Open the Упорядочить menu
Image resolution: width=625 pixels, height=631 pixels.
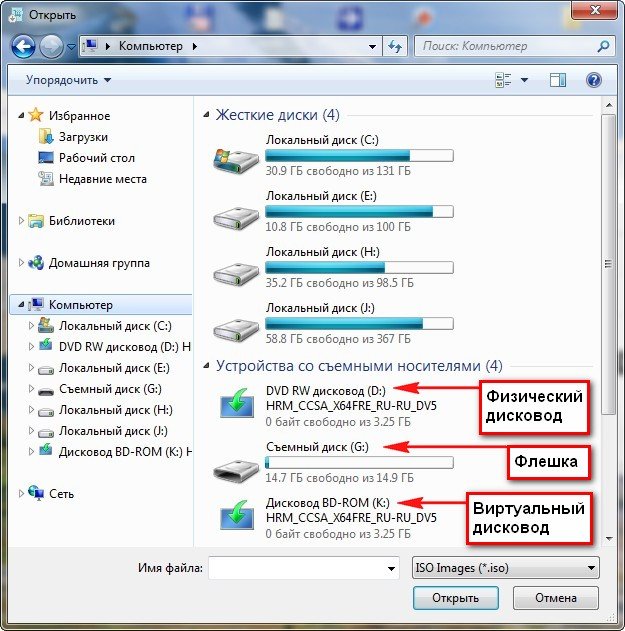68,80
